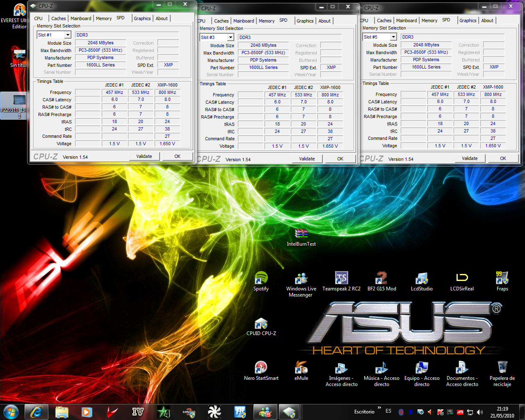This screenshot has height=420, width=525.
Task: Open Graphics tab in Slot #5 window
Action: click(468, 21)
